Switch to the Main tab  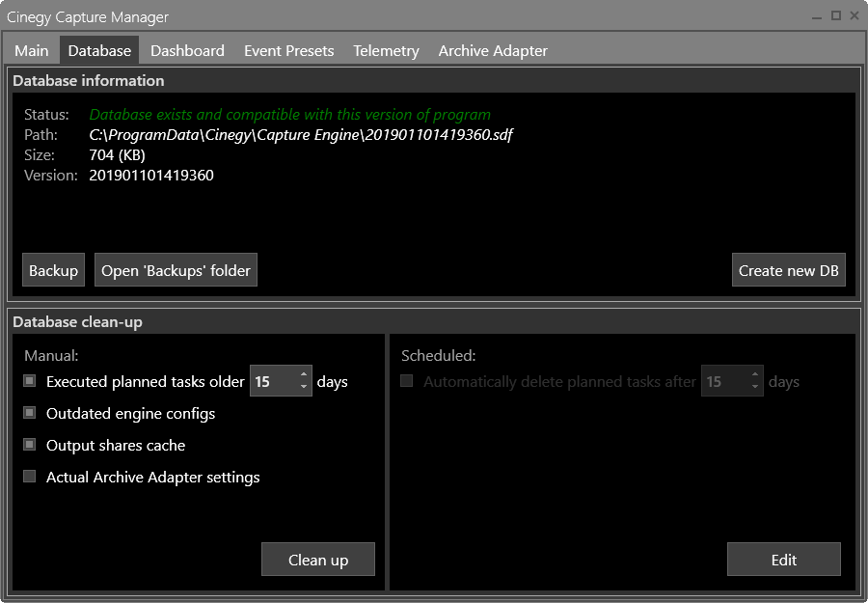pyautogui.click(x=31, y=50)
